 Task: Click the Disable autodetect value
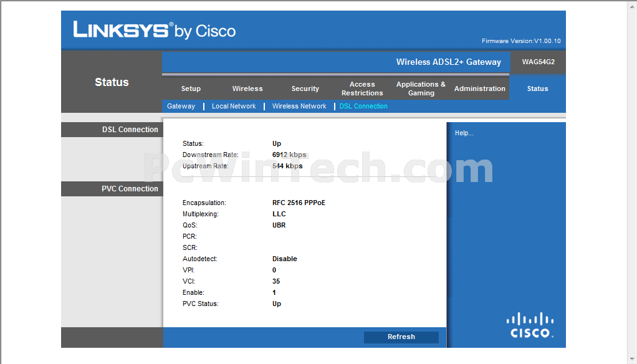284,259
